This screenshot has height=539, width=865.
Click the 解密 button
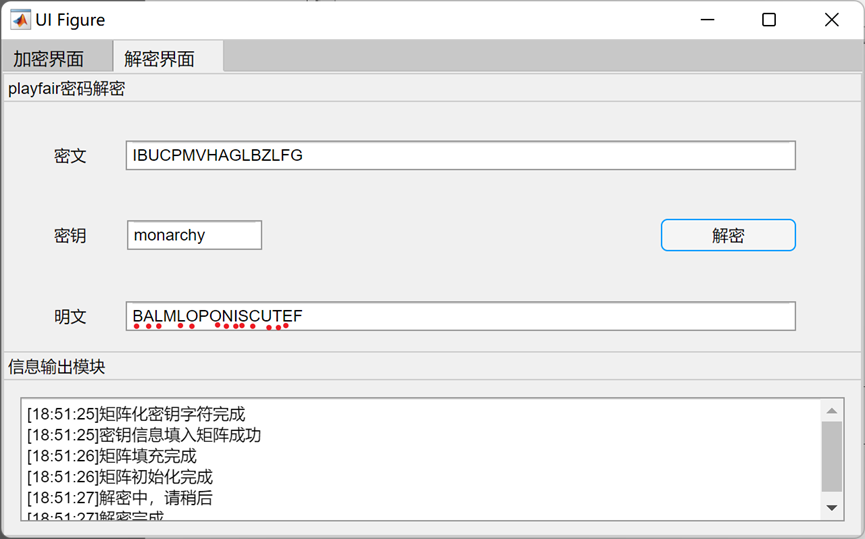(728, 235)
